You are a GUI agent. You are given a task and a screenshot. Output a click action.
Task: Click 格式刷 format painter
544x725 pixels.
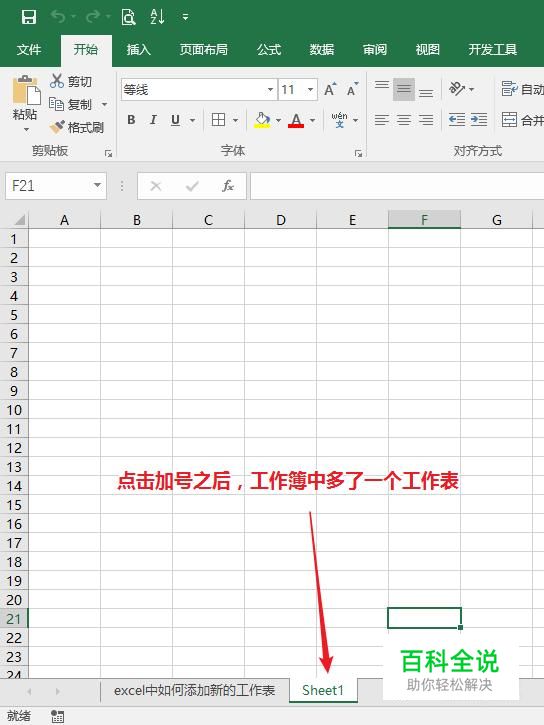(x=77, y=127)
